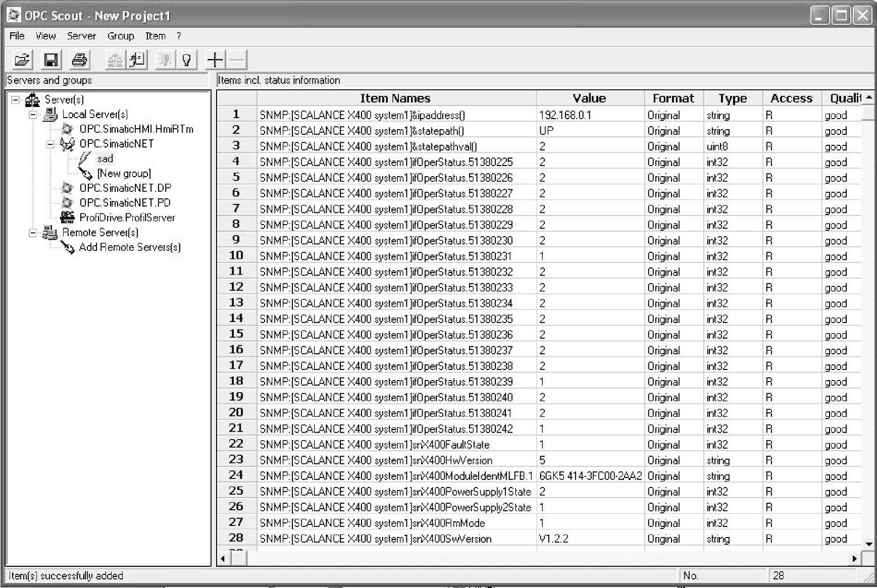The image size is (877, 588).
Task: Click the sad group icon
Action: (85, 159)
